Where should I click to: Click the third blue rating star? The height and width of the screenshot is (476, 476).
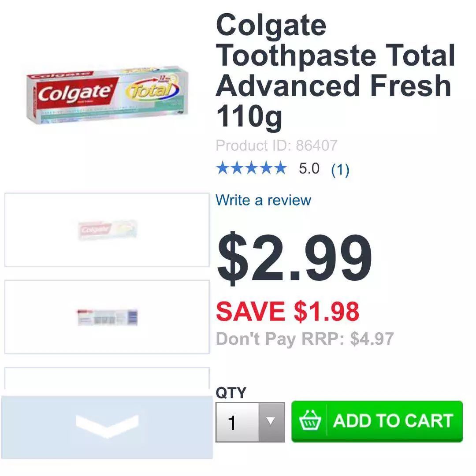251,168
